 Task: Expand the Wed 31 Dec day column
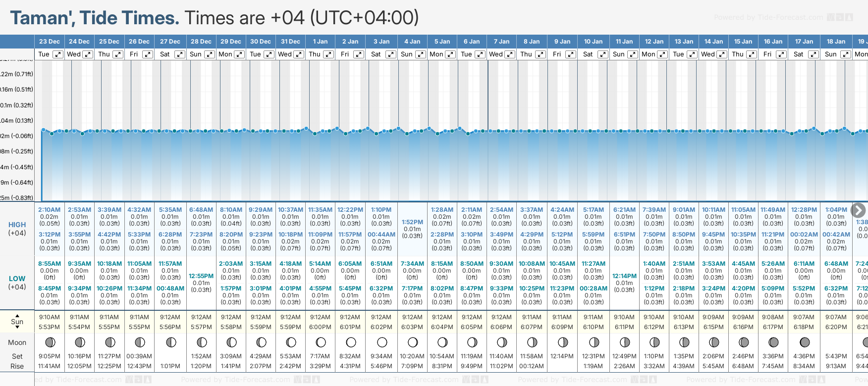click(x=299, y=54)
